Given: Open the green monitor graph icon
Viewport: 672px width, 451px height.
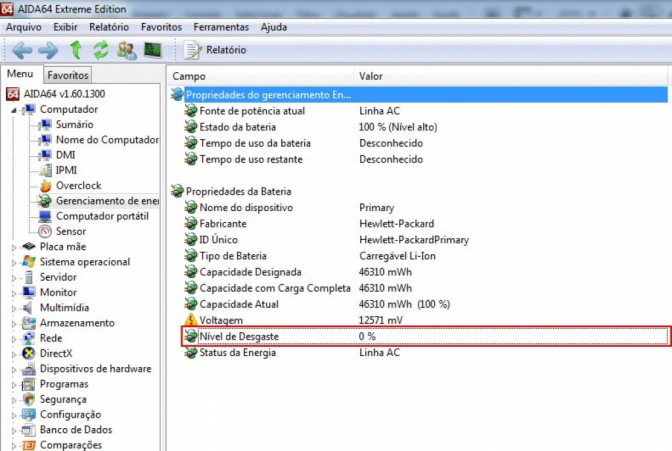Looking at the screenshot, I should tap(153, 50).
